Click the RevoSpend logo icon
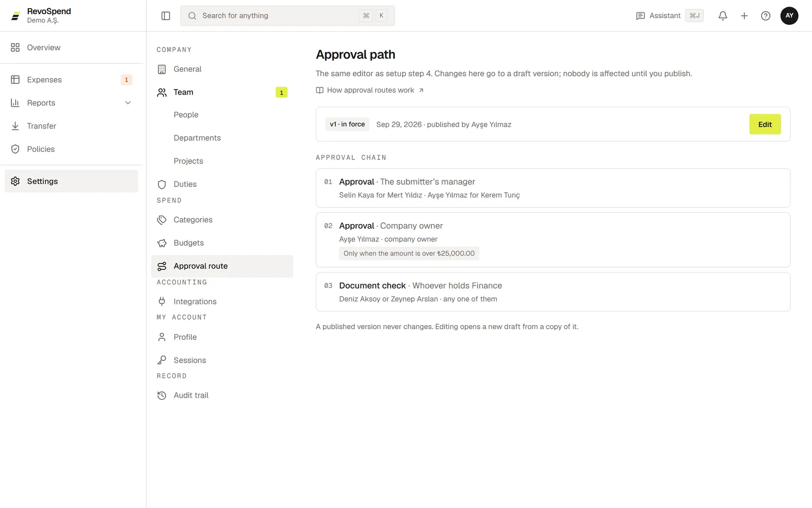812x508 pixels. [16, 16]
